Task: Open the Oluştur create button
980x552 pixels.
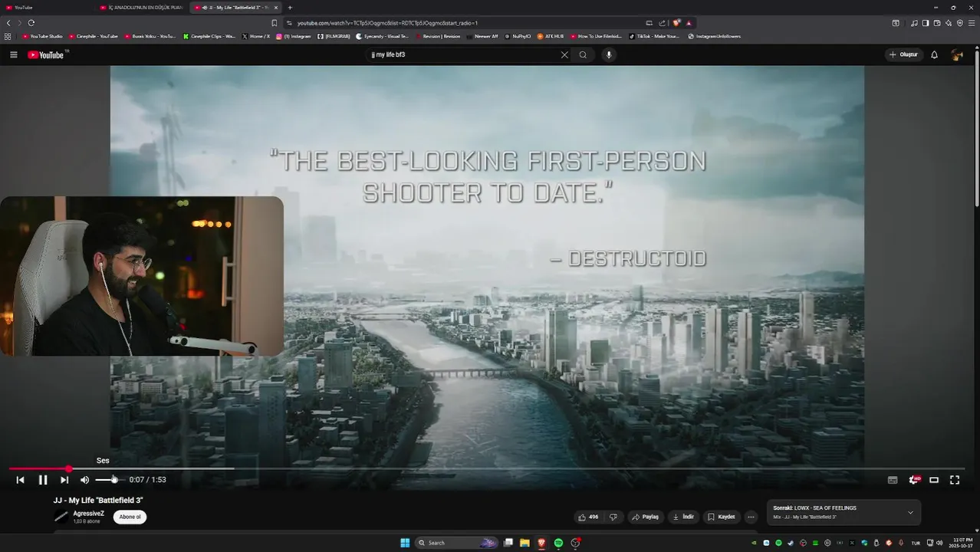Action: (903, 54)
